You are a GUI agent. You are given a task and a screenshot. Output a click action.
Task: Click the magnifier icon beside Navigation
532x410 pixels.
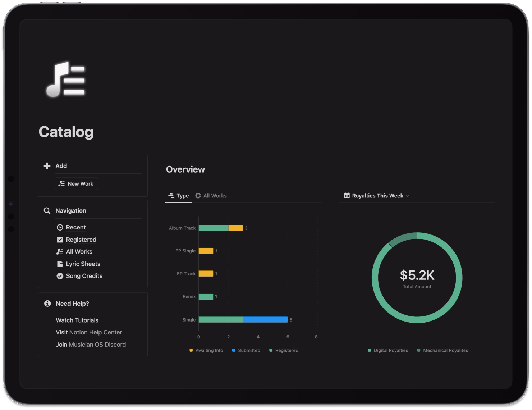pos(47,211)
